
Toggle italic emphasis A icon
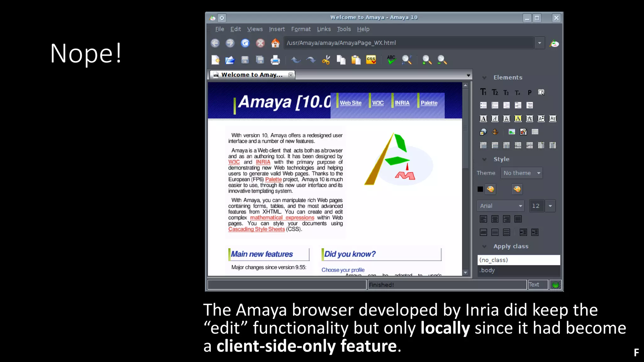pos(495,118)
